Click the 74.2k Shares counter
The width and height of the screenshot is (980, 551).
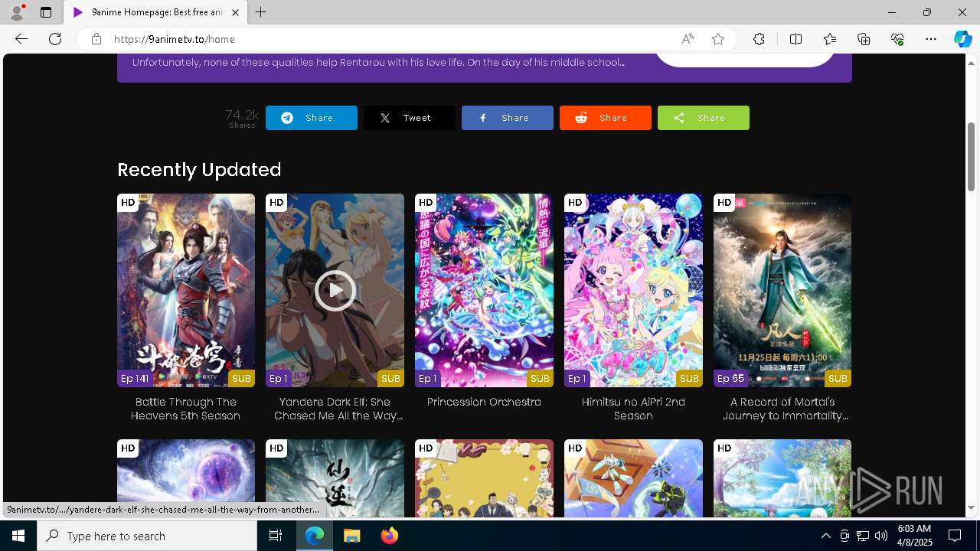pos(242,119)
